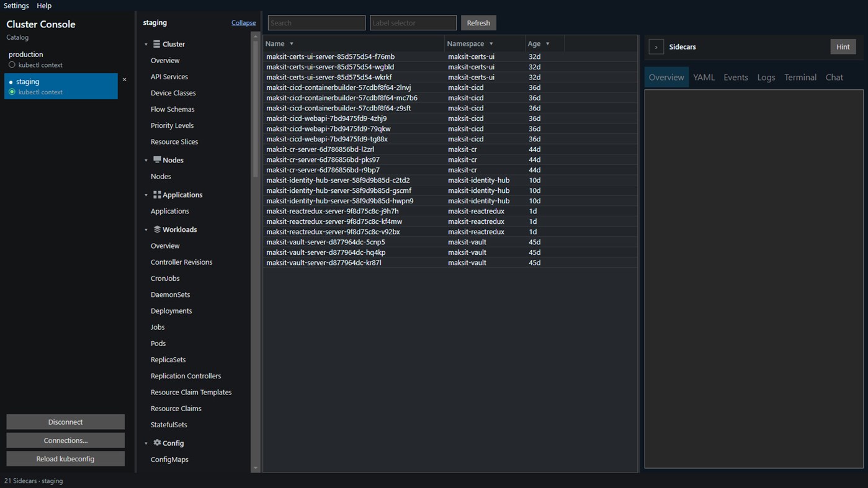Image resolution: width=868 pixels, height=488 pixels.
Task: Open API Services in the Cluster tree
Action: pyautogui.click(x=169, y=77)
